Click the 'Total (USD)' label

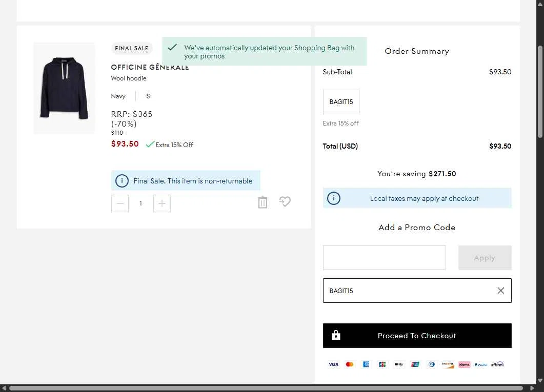pos(340,146)
